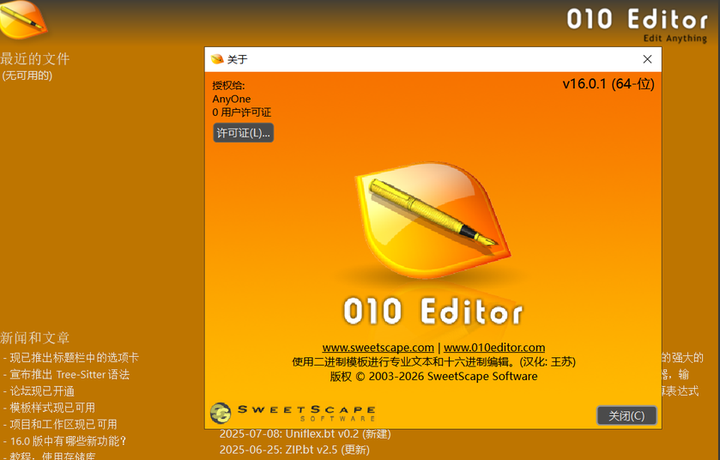Viewport: 720px width, 460px height.
Task: Open news item 宣布推出 Tree-Sitter 语法
Action: click(x=69, y=375)
